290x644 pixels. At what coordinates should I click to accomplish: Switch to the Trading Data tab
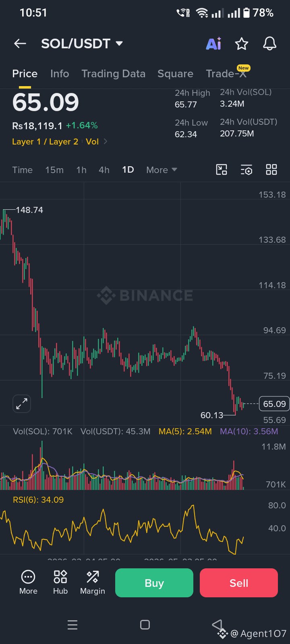[114, 74]
